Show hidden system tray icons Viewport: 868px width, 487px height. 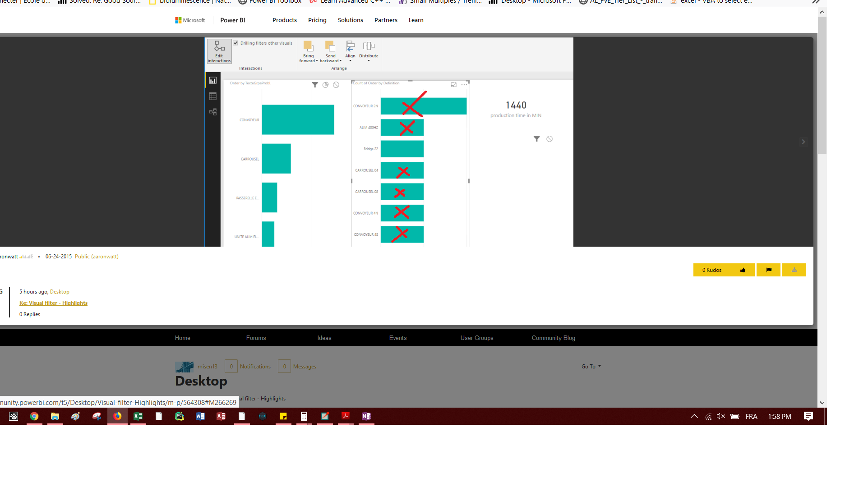[694, 416]
